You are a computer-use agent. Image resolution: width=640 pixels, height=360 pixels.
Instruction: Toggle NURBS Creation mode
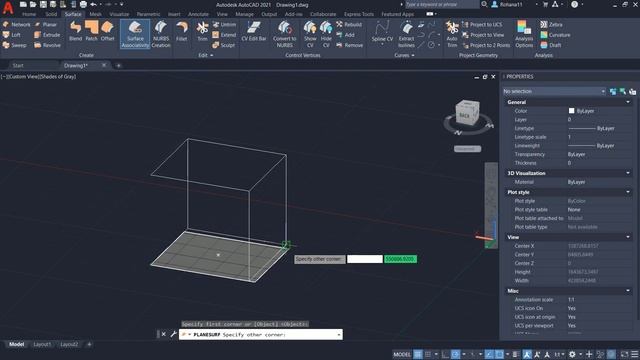161,34
